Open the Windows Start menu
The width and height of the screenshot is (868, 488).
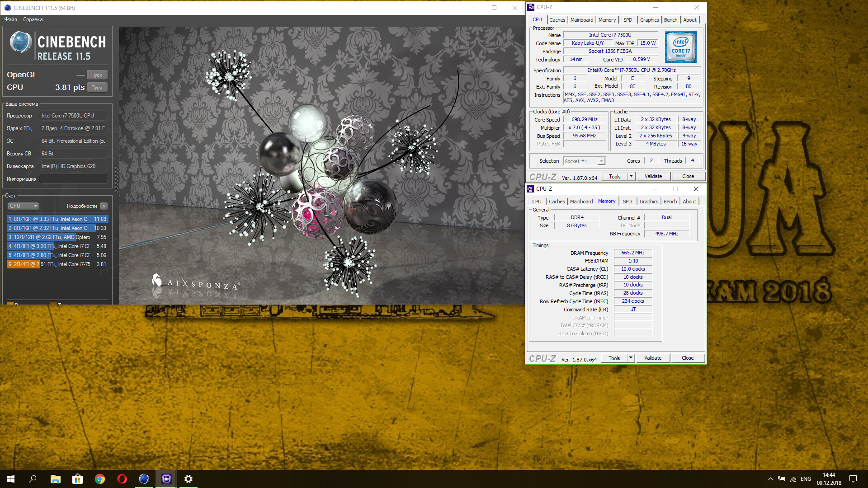click(x=11, y=479)
